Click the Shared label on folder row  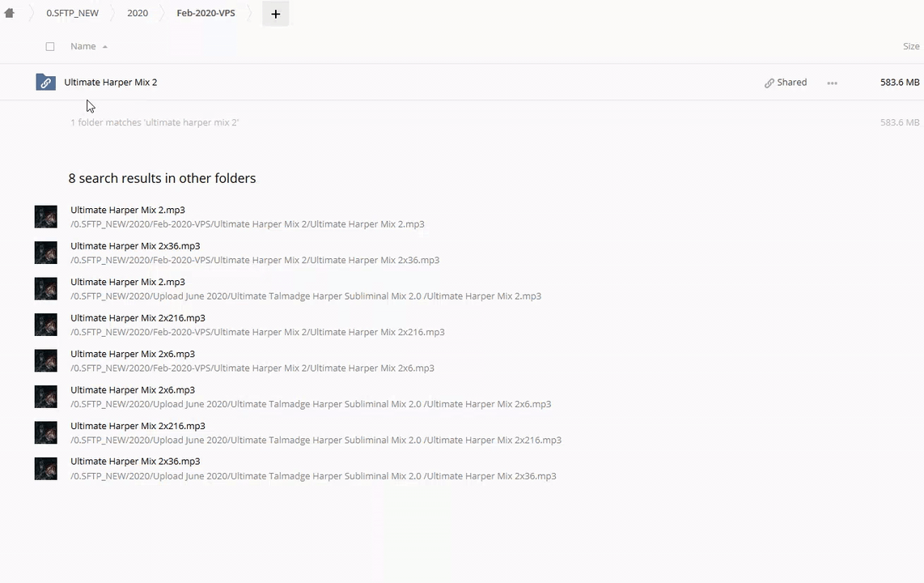click(x=791, y=83)
